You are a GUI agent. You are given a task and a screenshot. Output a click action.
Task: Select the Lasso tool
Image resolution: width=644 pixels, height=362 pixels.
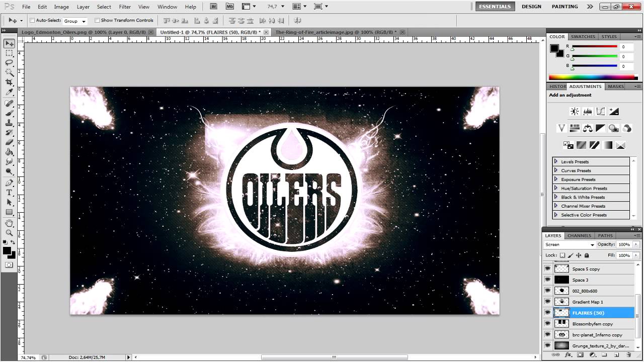9,63
